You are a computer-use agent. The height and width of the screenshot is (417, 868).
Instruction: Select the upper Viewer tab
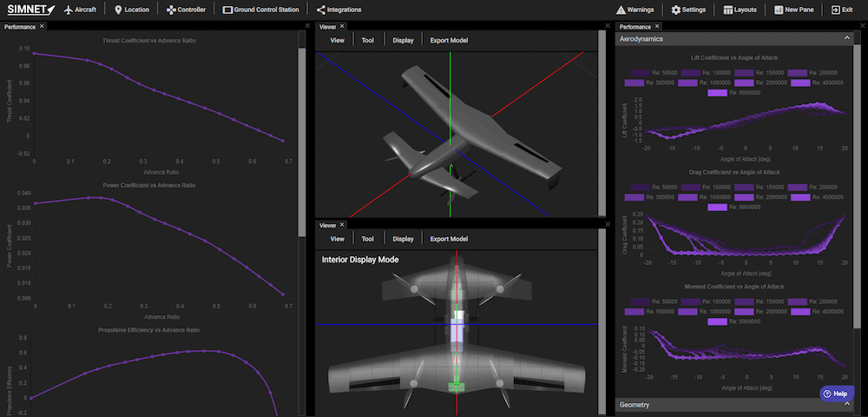click(x=327, y=27)
